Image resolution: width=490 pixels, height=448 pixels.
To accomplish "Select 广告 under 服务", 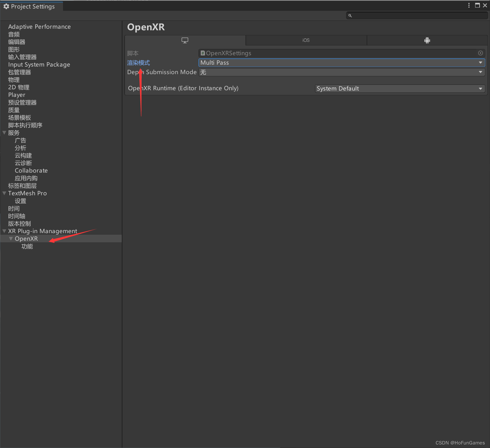I will [21, 140].
